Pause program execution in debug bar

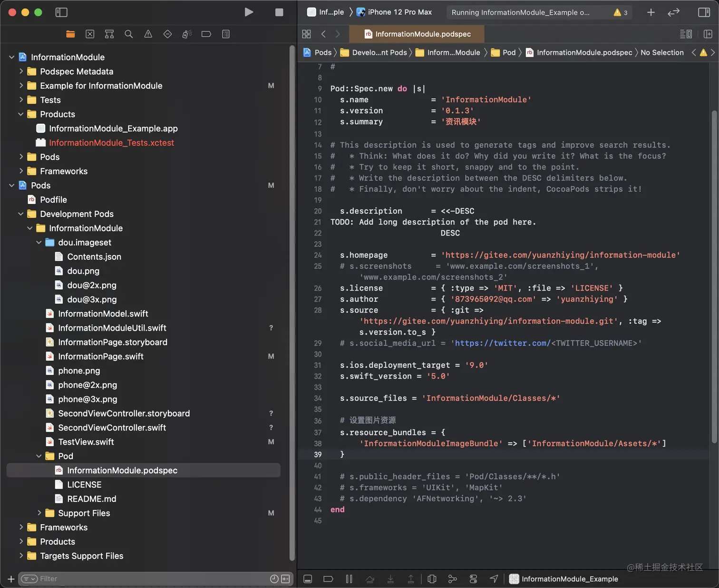click(349, 579)
